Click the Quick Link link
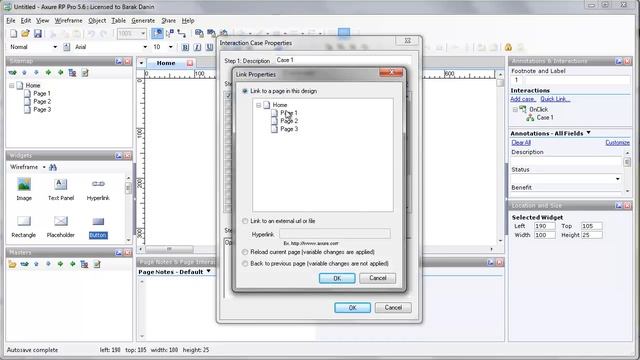 pos(555,99)
